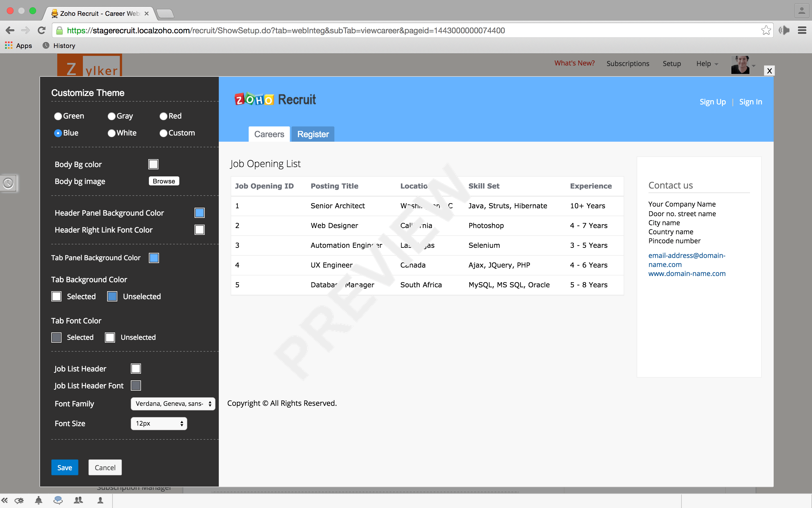Close the Zoho Recruit browser tab
This screenshot has height=508, width=812.
[146, 14]
